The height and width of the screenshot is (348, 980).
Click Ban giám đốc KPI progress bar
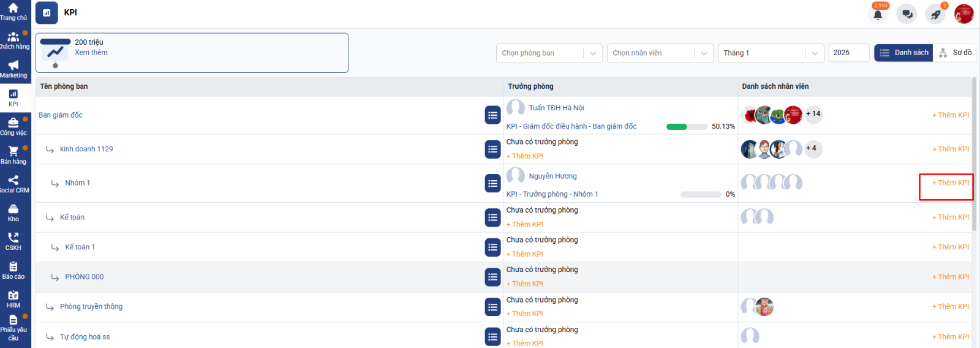685,127
